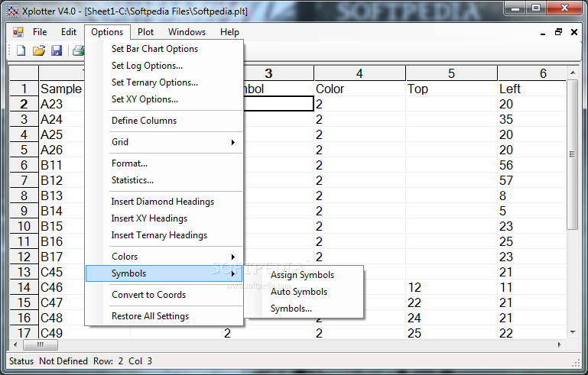Click Left value '56' in row 6

tap(531, 165)
